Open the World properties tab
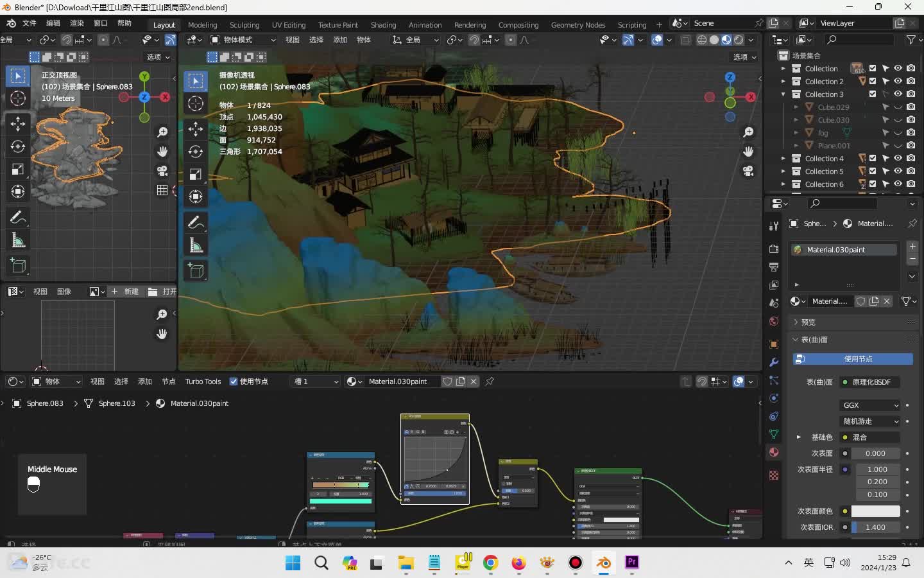 click(774, 321)
